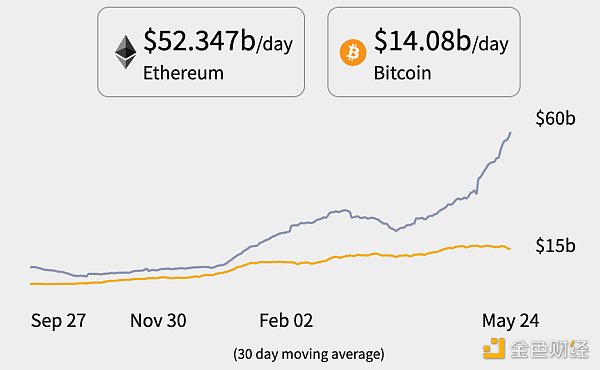This screenshot has width=600, height=370.
Task: Click the peak of the blue Ethereum line
Action: click(510, 132)
